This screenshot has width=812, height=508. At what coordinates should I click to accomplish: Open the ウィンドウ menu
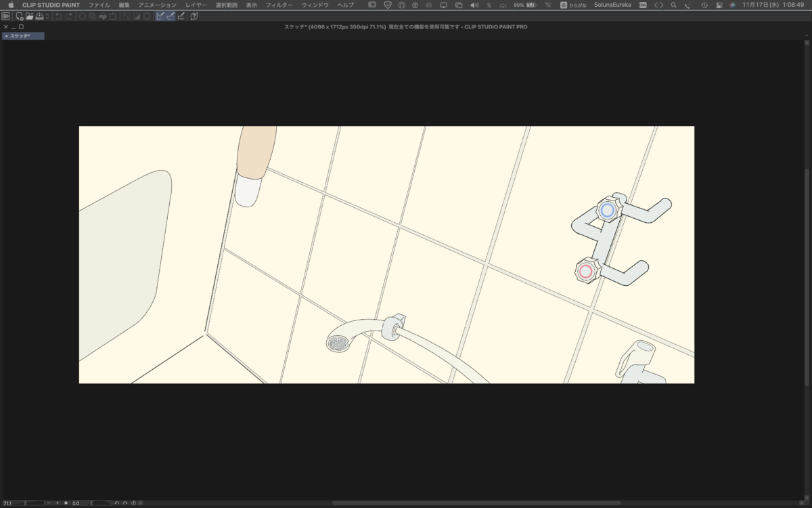tap(315, 5)
